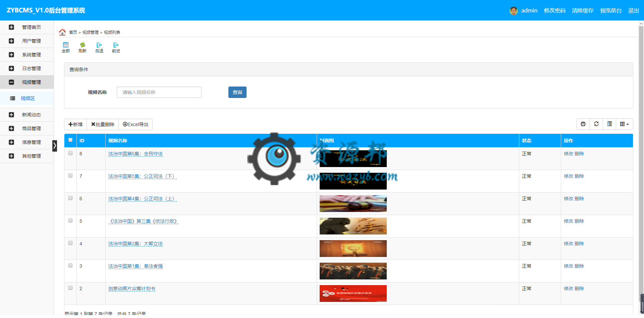This screenshot has width=644, height=318.
Task: Check the row with ID 4
Action: click(x=70, y=243)
